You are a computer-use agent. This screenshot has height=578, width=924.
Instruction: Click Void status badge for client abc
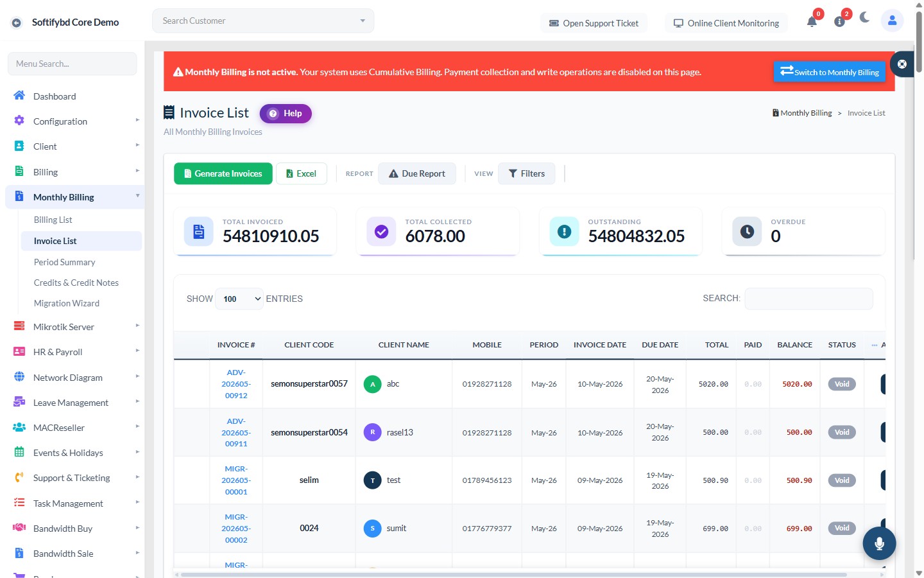click(x=842, y=384)
